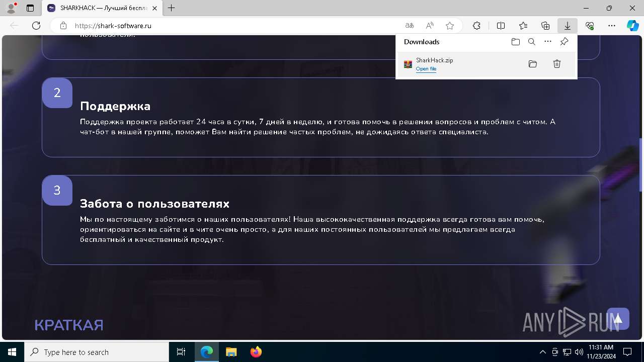Image resolution: width=644 pixels, height=362 pixels.
Task: Pin the Downloads panel
Action: 564,42
